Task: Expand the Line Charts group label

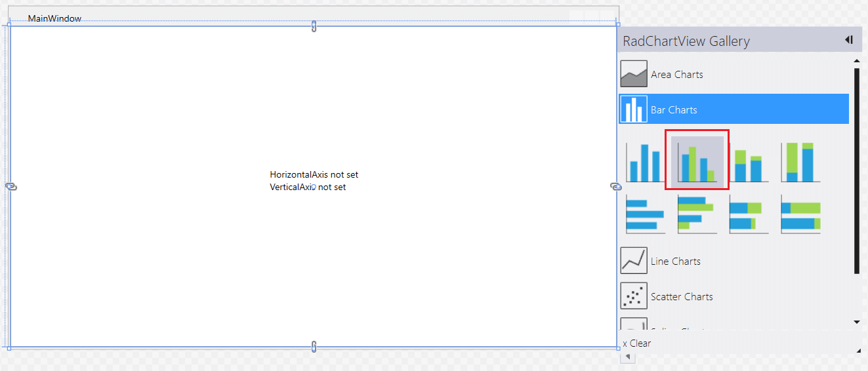Action: point(676,262)
